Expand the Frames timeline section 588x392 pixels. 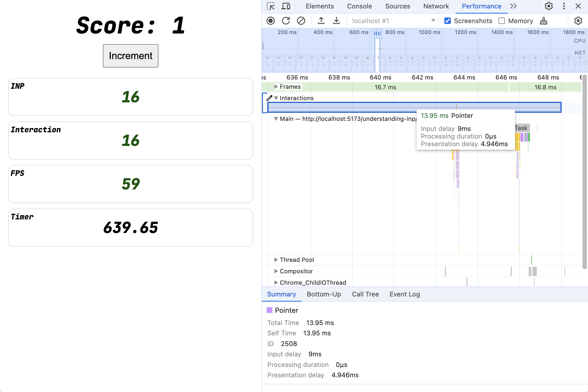(276, 87)
